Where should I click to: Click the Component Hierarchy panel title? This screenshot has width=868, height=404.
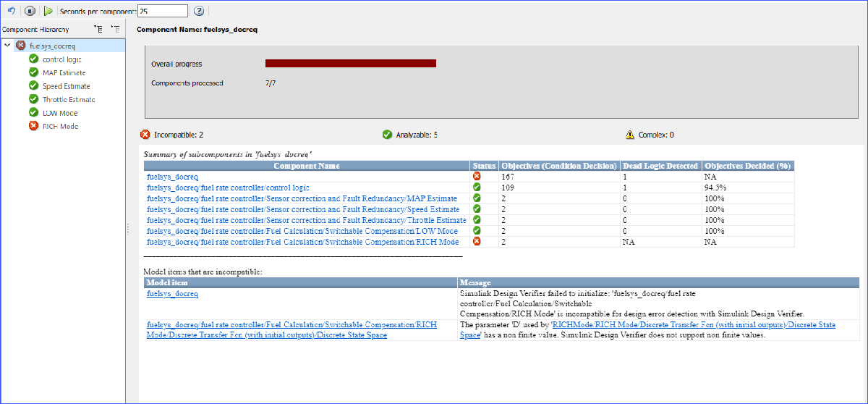pyautogui.click(x=35, y=30)
